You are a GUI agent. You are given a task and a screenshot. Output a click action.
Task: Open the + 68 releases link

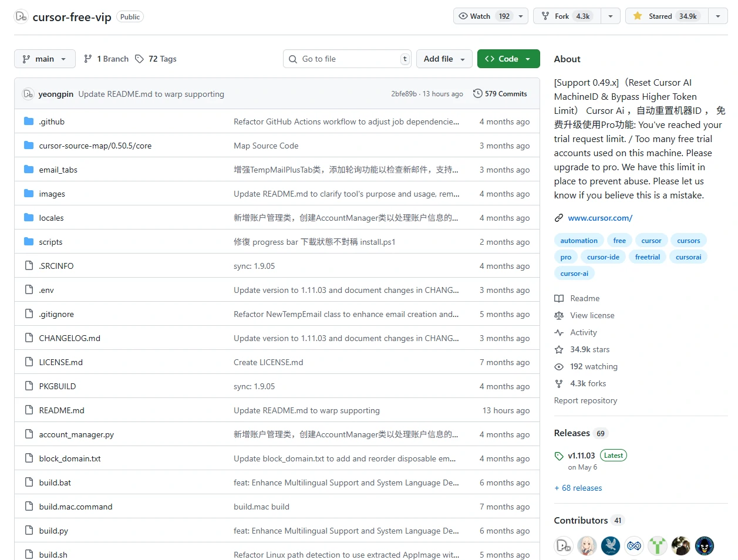point(578,488)
